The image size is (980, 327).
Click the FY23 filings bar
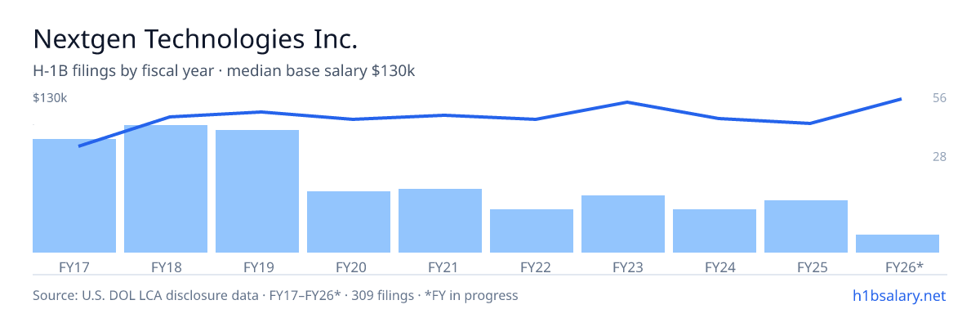(x=623, y=224)
